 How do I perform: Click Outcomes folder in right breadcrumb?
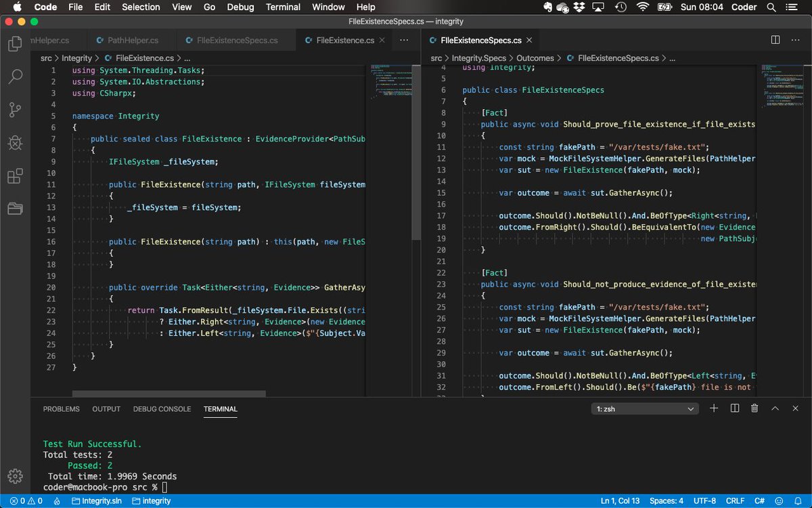pos(535,58)
